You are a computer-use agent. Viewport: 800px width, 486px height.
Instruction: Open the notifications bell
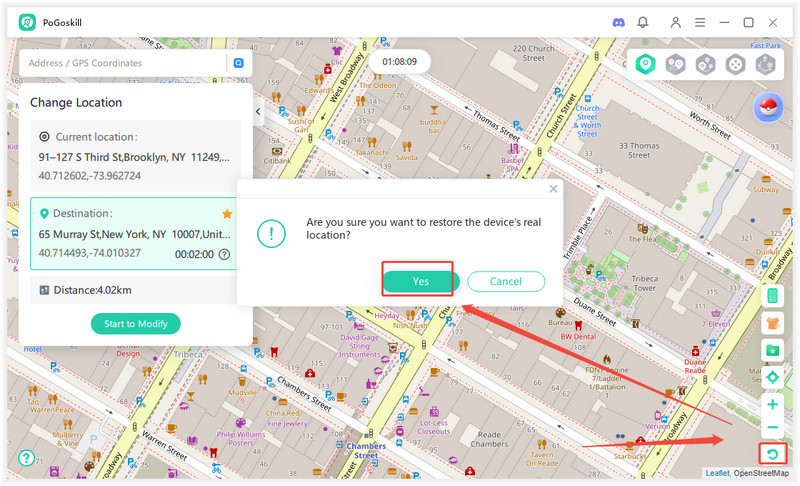coord(643,22)
